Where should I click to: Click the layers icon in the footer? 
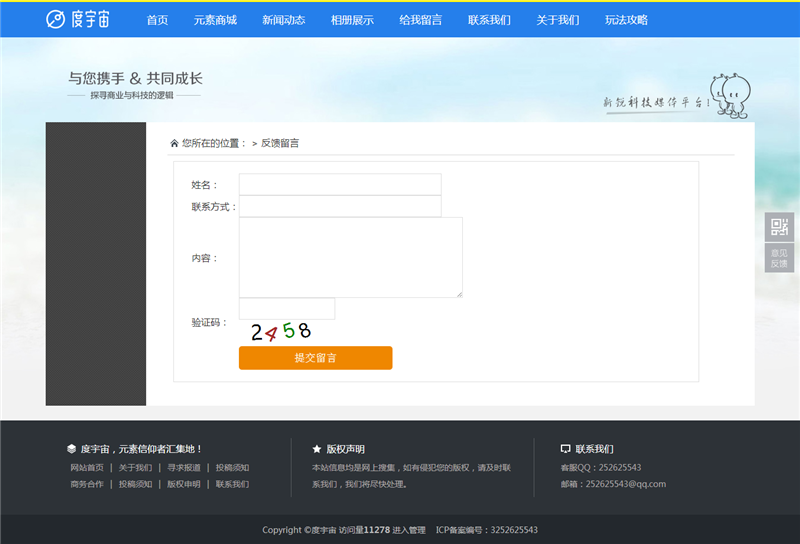point(71,449)
